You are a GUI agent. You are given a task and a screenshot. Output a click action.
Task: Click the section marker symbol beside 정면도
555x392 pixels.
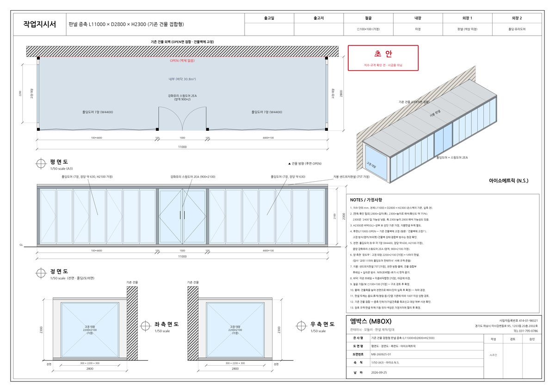(x=42, y=273)
